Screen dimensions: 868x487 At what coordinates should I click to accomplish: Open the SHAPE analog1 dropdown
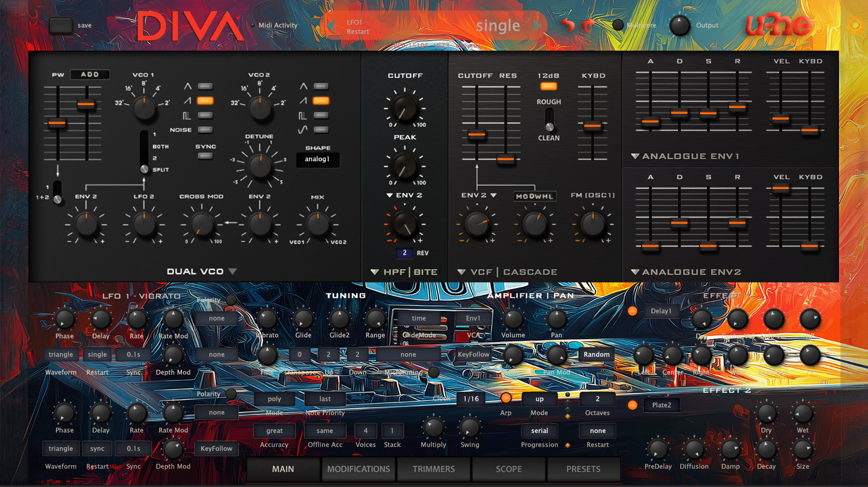click(x=318, y=159)
